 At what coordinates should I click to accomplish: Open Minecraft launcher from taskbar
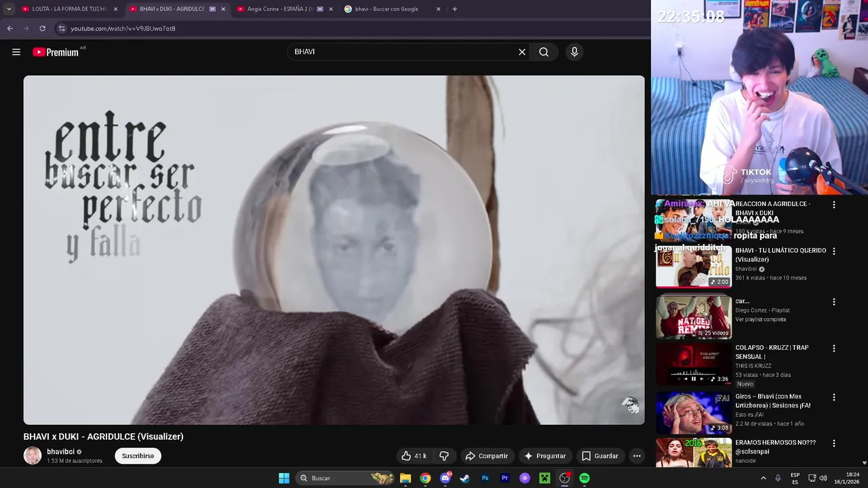[545, 478]
